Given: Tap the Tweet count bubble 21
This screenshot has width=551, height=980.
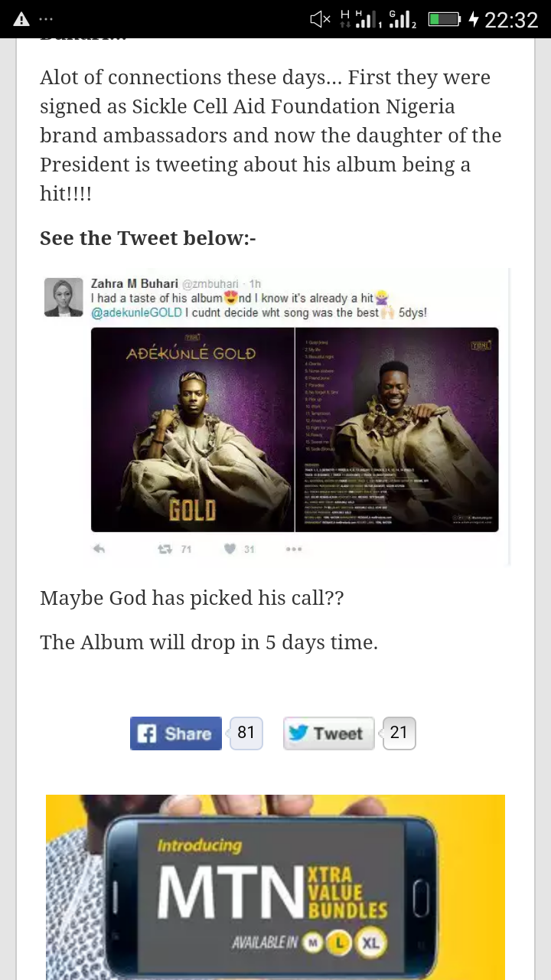Looking at the screenshot, I should point(399,733).
